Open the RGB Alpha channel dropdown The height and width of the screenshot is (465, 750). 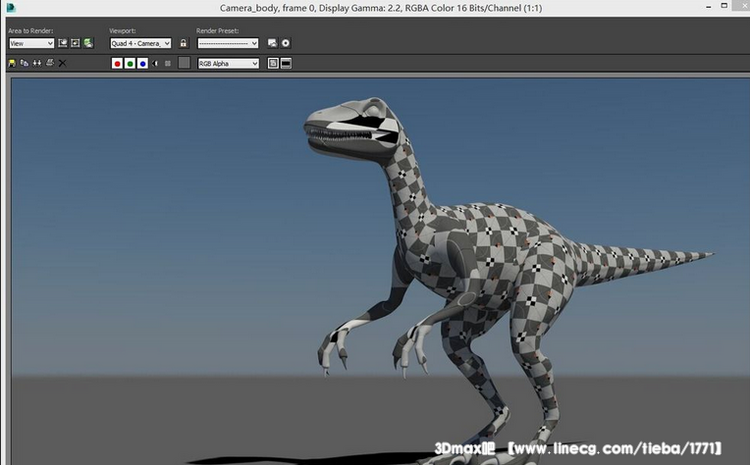[228, 63]
